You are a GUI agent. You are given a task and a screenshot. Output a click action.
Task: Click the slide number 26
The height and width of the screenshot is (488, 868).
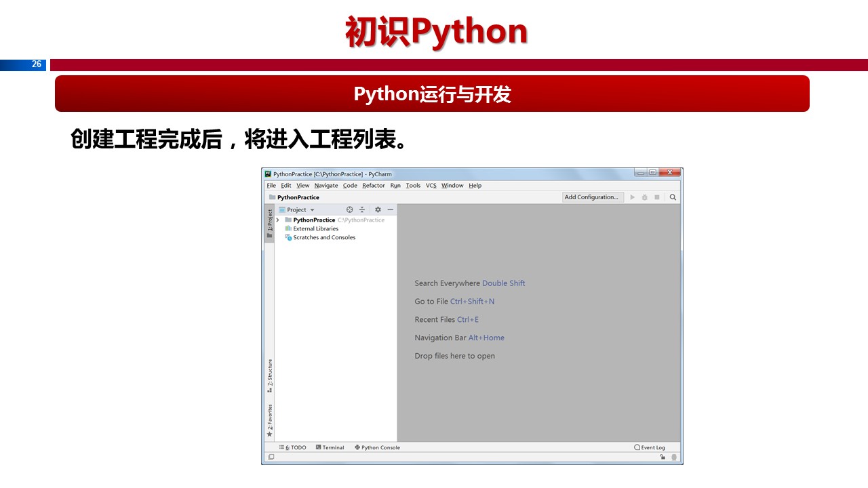[37, 64]
